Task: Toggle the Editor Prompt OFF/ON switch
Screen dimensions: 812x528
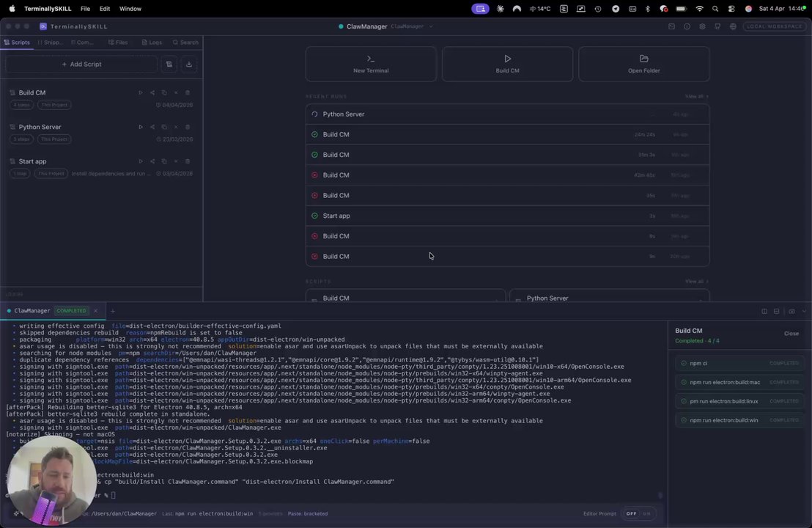Action: point(638,513)
